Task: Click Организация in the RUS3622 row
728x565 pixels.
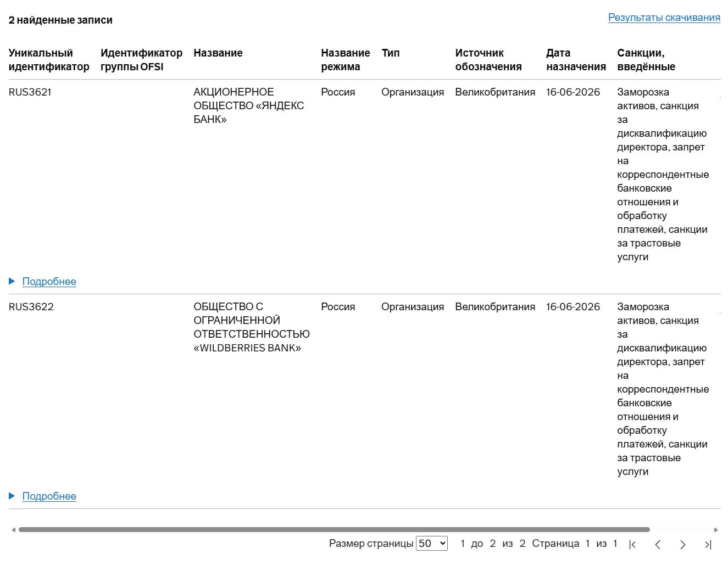Action: click(x=413, y=307)
